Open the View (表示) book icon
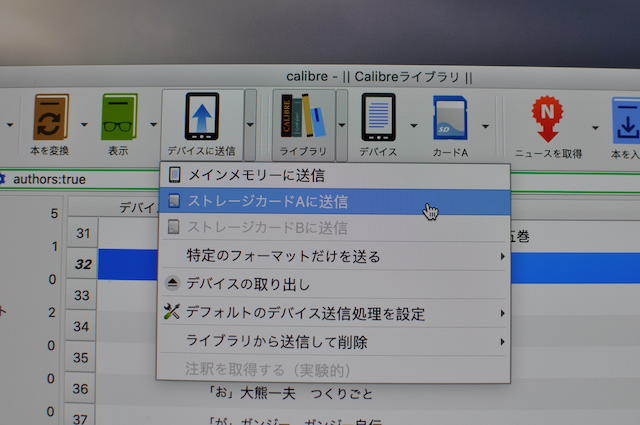Viewport: 640px width, 425px height. pyautogui.click(x=119, y=117)
